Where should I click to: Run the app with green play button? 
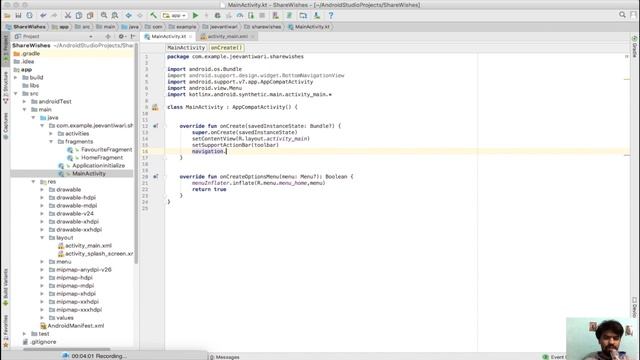pyautogui.click(x=196, y=16)
